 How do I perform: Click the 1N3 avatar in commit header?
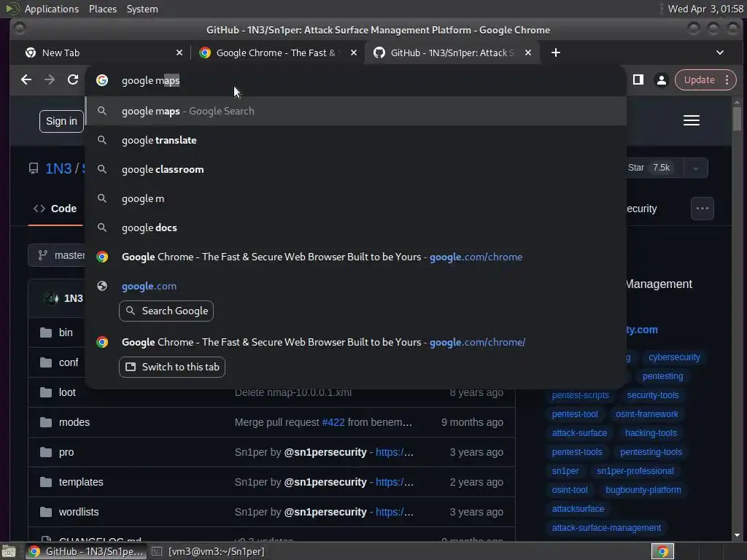(x=51, y=298)
